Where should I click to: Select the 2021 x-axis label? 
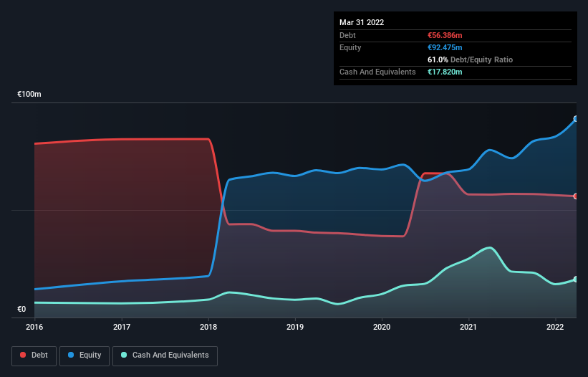[468, 327]
